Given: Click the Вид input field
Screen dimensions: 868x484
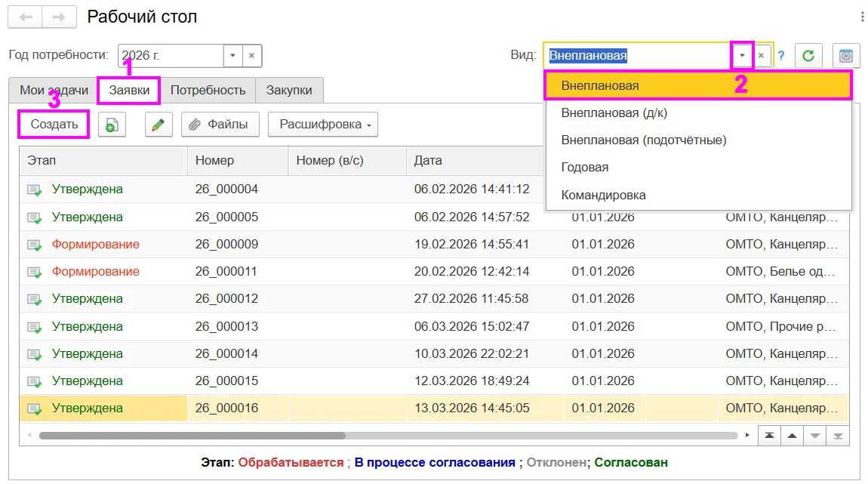Looking at the screenshot, I should click(637, 55).
